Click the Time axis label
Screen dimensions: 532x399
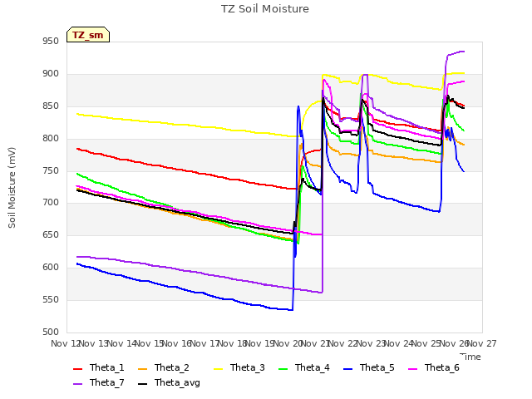pos(470,357)
